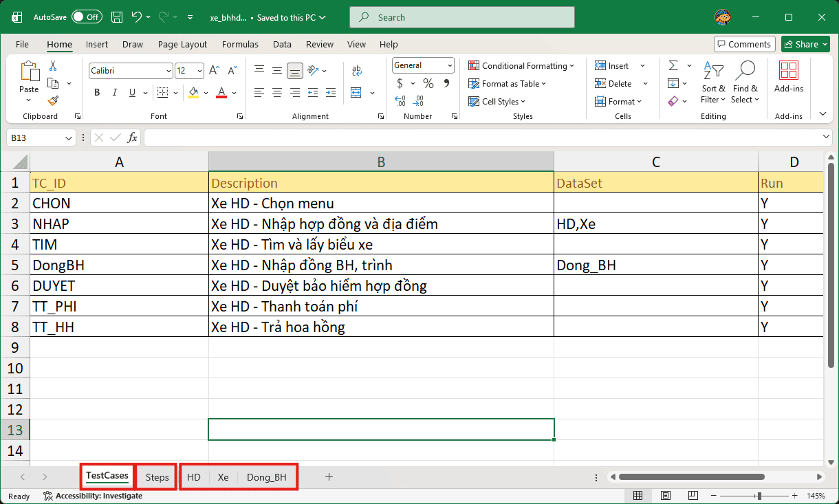Open the Formulas ribbon tab
839x504 pixels.
[240, 44]
